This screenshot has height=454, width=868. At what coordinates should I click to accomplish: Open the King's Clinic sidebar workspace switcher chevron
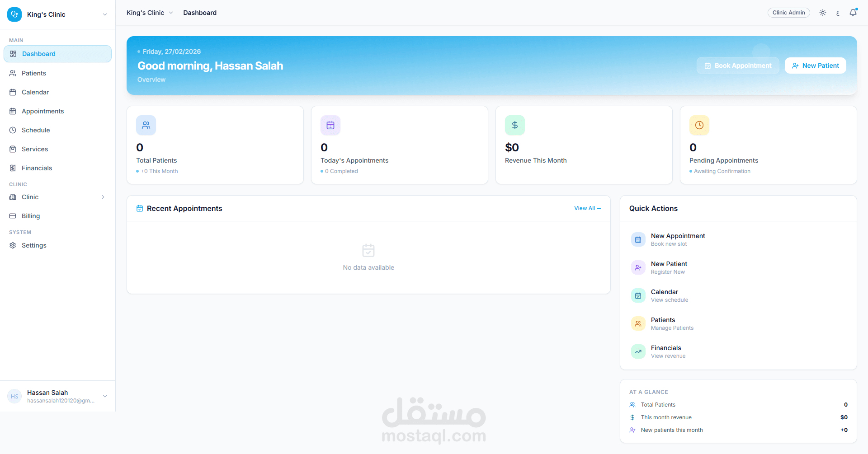105,14
